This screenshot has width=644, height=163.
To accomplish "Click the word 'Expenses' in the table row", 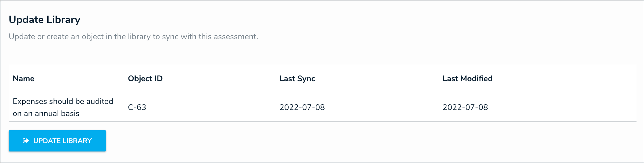I will coord(30,101).
